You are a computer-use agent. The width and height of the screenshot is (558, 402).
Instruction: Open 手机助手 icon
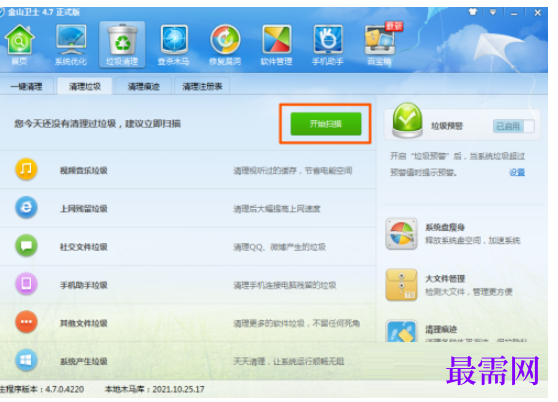(x=328, y=39)
